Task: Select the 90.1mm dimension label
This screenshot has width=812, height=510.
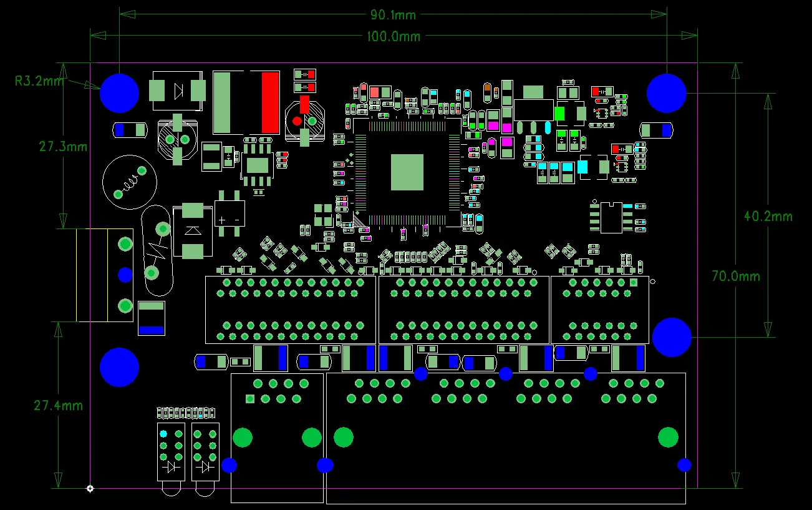Action: 393,14
